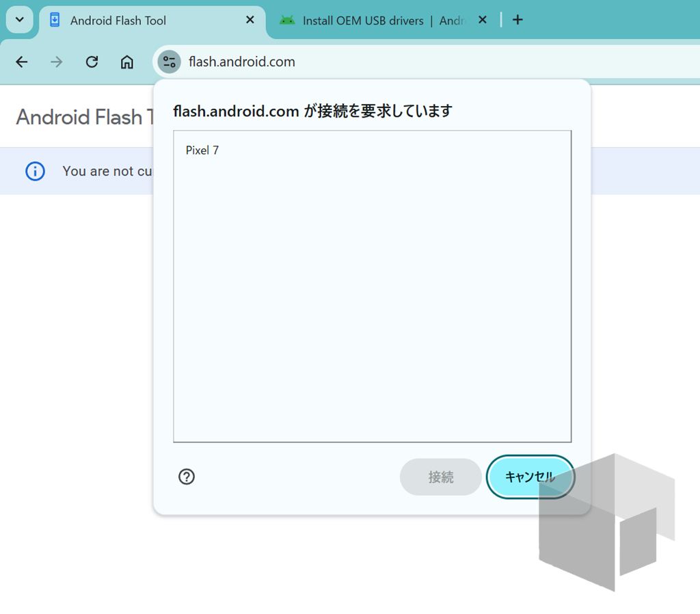
Task: Switch to the Android Flash Tool tab
Action: 152,21
